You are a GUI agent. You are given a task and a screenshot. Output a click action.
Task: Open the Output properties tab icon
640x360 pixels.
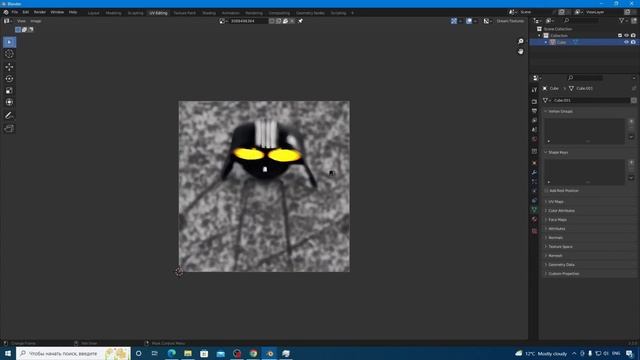[534, 111]
